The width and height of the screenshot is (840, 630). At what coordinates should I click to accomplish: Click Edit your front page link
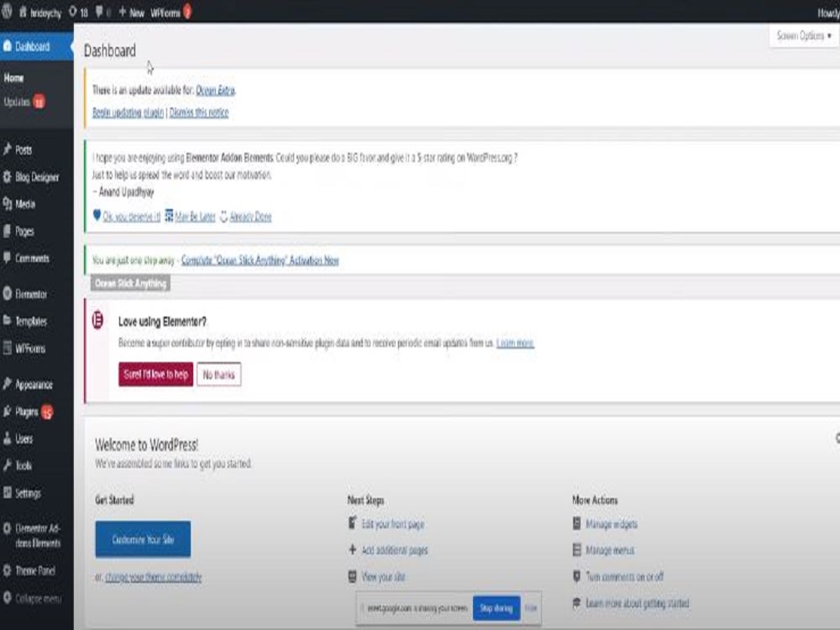tap(392, 524)
